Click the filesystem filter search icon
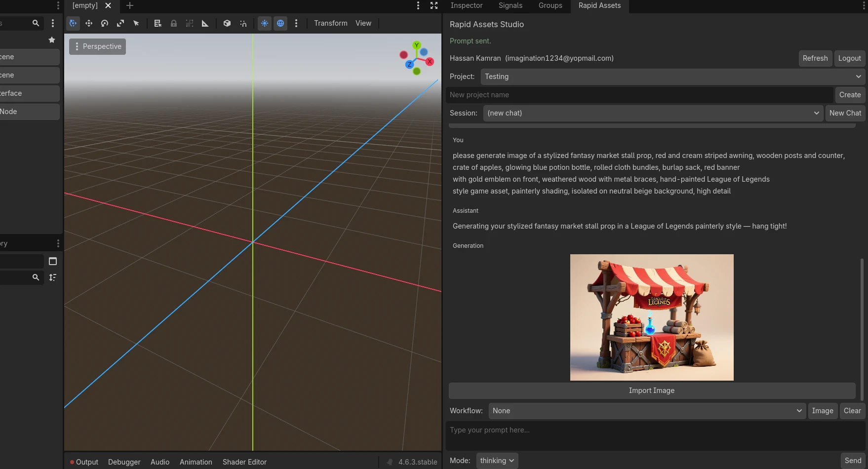This screenshot has width=868, height=469. click(36, 277)
